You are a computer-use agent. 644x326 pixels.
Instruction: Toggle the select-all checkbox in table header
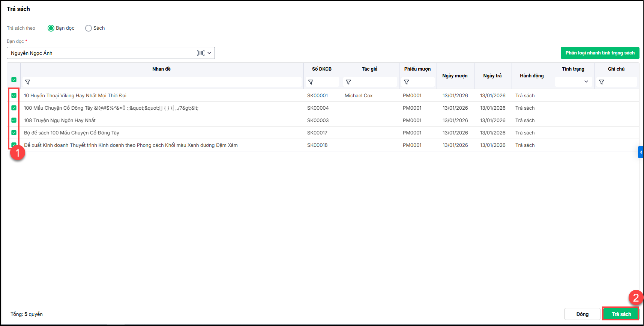pos(14,80)
